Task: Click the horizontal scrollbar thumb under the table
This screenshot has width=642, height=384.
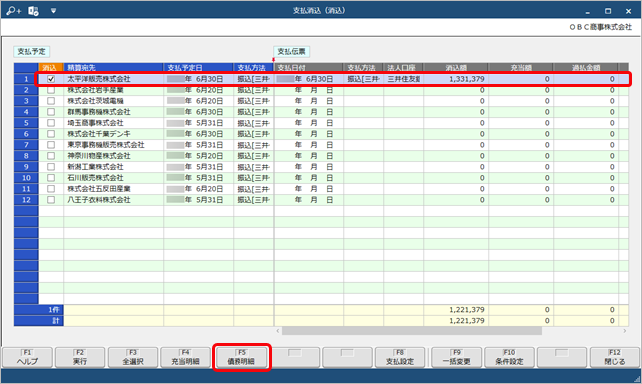Action: tap(412, 331)
